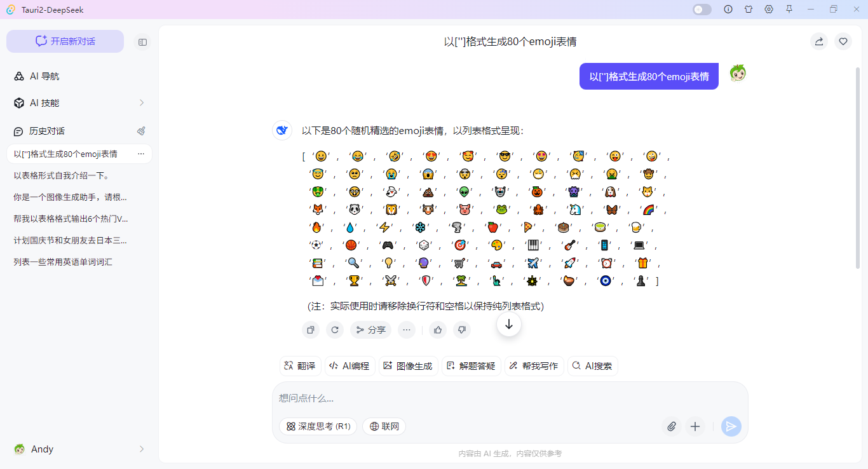Clear history using the broom icon

141,131
